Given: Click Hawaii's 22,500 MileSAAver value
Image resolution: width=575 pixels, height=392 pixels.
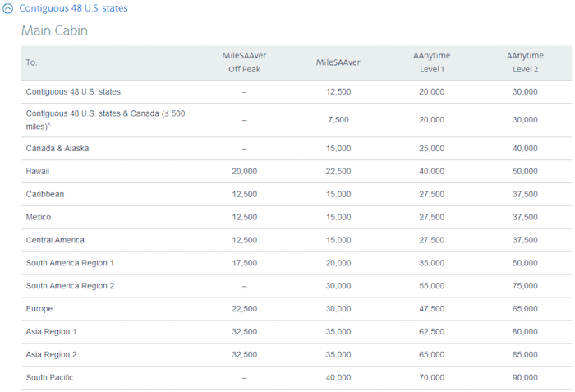Looking at the screenshot, I should point(338,172).
